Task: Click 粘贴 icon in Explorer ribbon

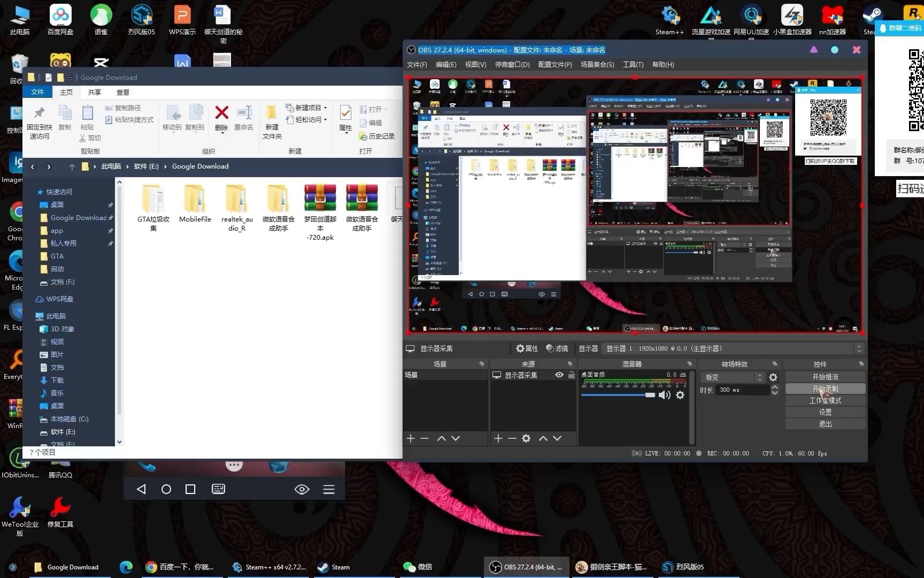Action: tap(87, 118)
